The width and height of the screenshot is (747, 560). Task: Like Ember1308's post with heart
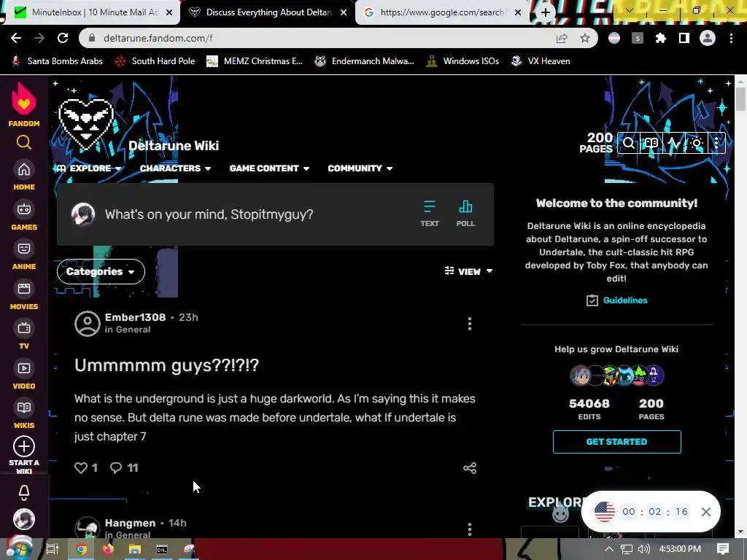(81, 467)
